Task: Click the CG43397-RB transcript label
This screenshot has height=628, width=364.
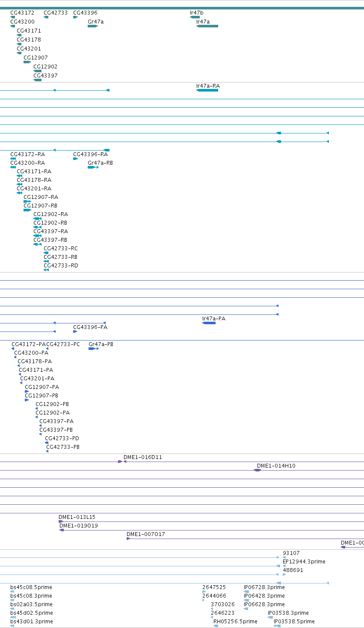Action: click(x=50, y=240)
